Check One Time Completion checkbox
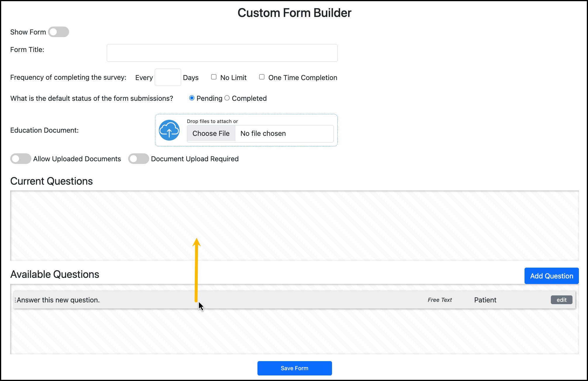The width and height of the screenshot is (588, 381). 262,77
